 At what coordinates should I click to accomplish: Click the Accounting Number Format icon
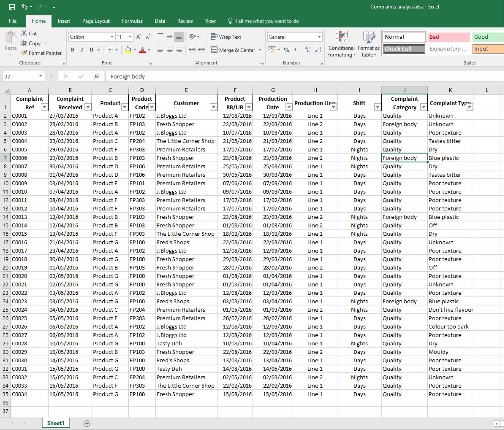[272, 50]
